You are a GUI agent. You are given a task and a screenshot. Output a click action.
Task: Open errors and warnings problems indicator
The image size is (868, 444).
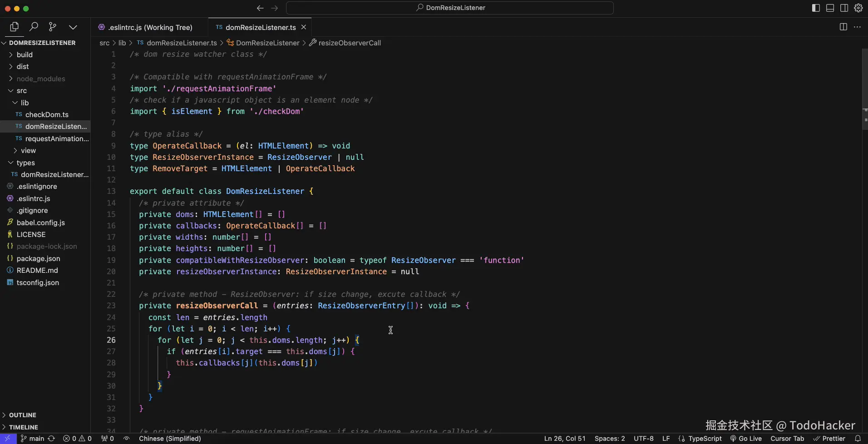[x=77, y=439]
